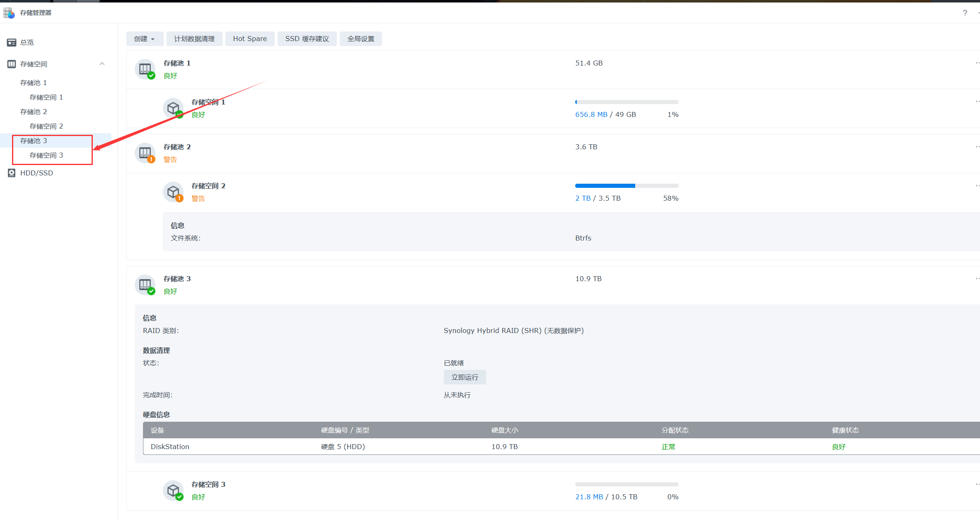980x520 pixels.
Task: Open the 全局设置 global settings
Action: point(361,39)
